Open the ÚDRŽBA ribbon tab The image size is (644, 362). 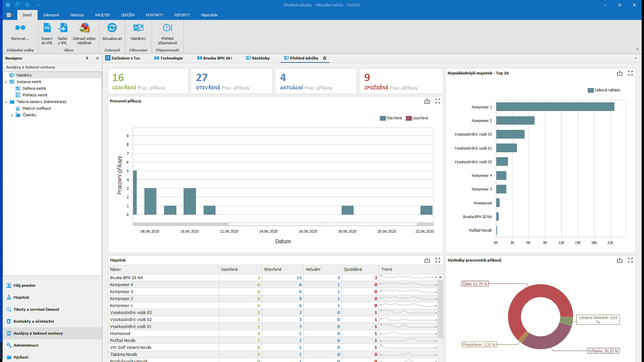(128, 15)
